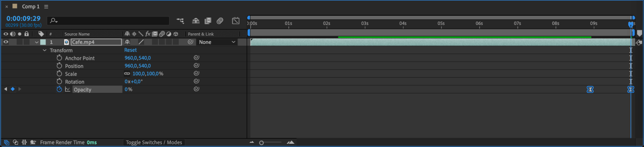Enable Anchor Point stopwatch keyframing
The image size is (644, 147).
[59, 58]
